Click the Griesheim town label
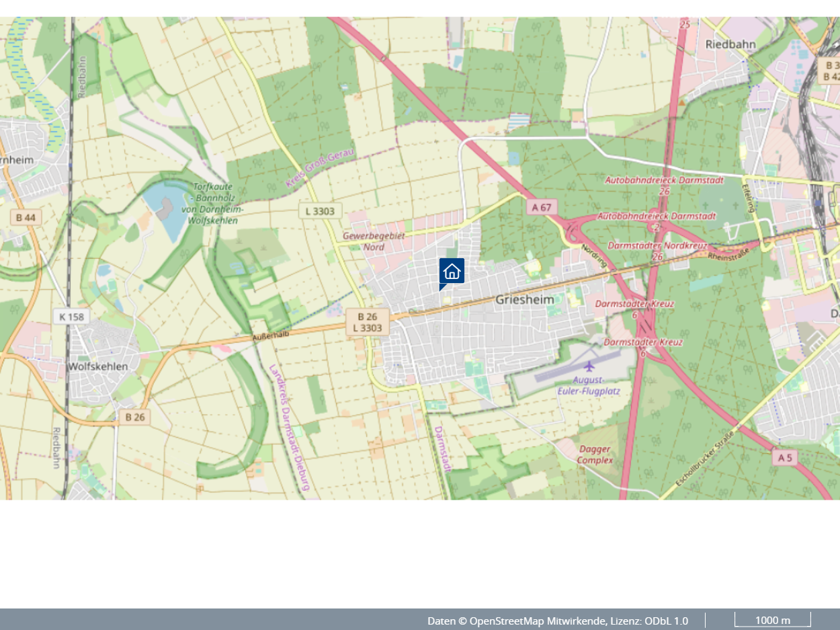 click(525, 300)
